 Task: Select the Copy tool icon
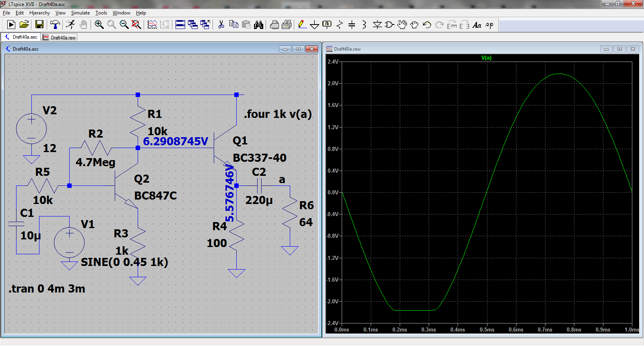click(x=233, y=25)
